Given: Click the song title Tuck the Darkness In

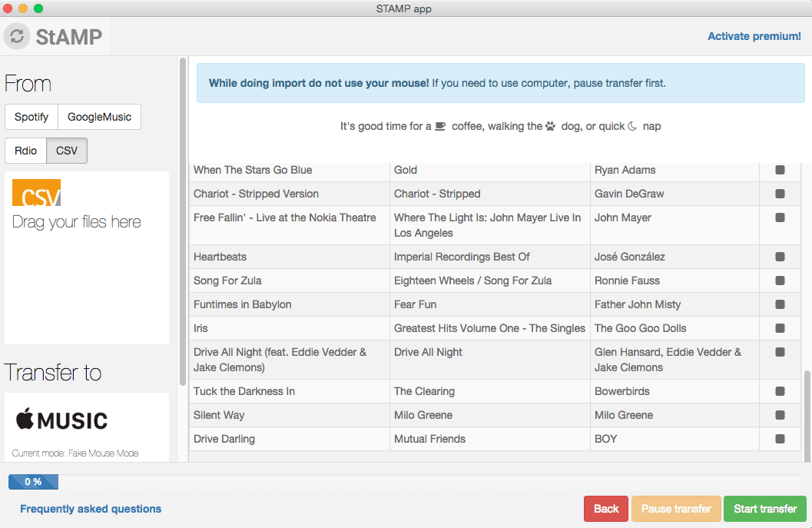Looking at the screenshot, I should [x=244, y=392].
